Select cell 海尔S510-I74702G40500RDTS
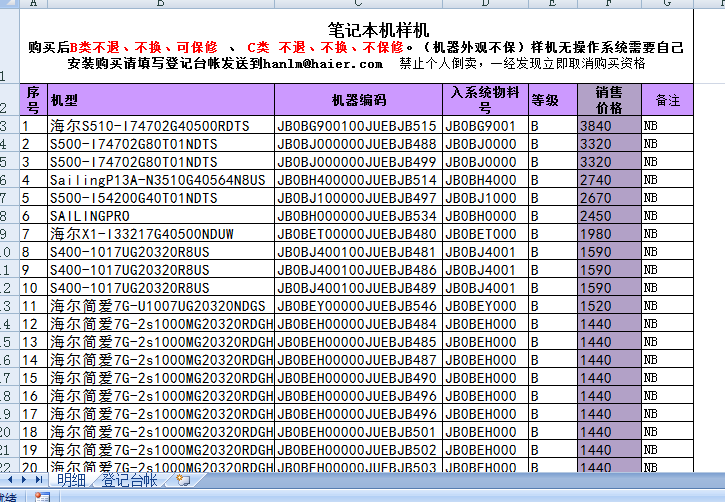This screenshot has width=725, height=502. click(x=161, y=125)
